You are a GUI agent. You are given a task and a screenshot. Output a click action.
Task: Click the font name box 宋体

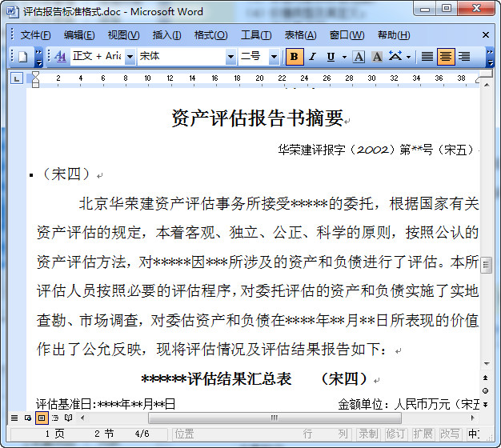point(182,57)
